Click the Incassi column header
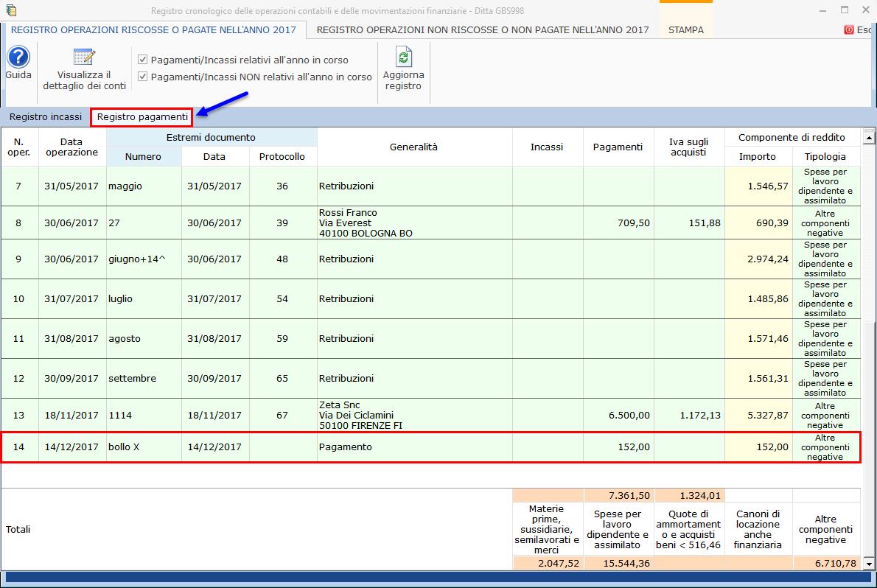The height and width of the screenshot is (588, 877). pos(547,147)
